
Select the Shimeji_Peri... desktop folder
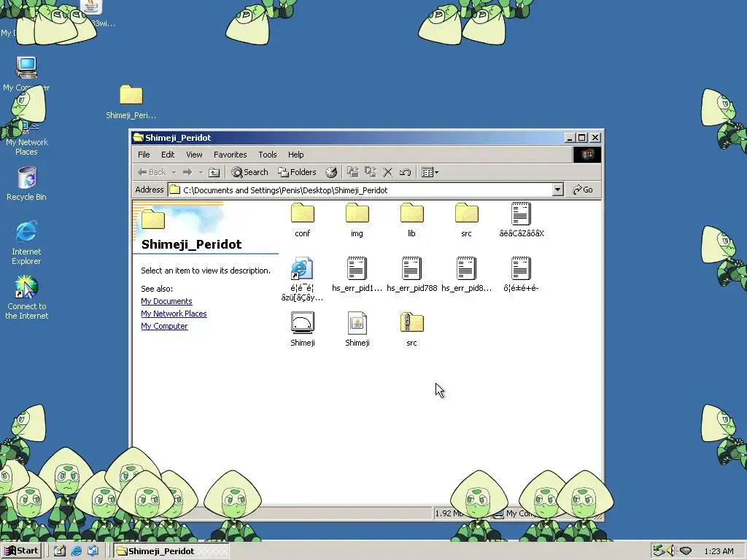click(x=131, y=102)
